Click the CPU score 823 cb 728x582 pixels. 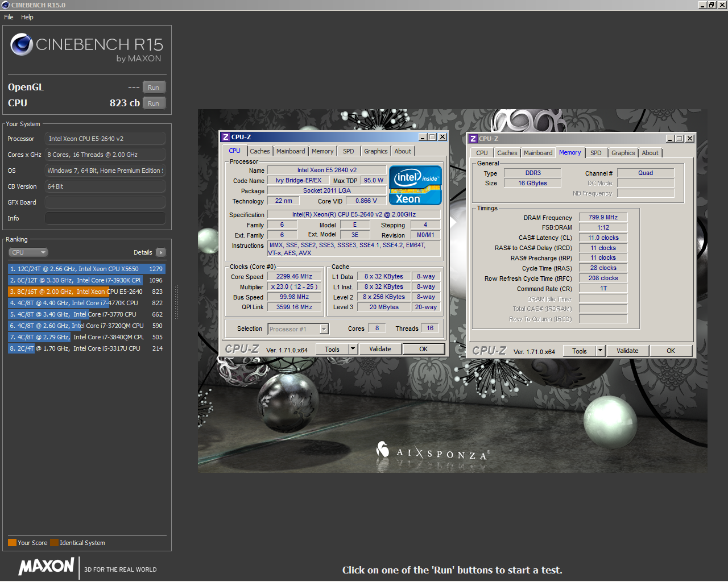coord(125,103)
